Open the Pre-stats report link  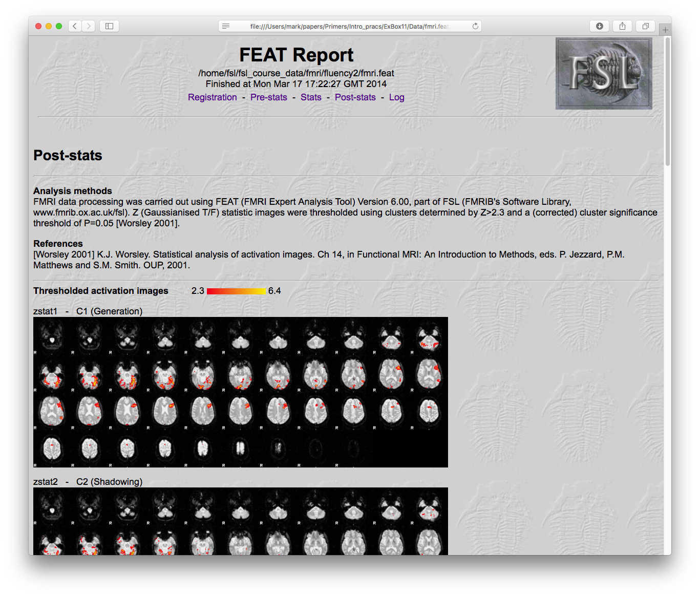pyautogui.click(x=269, y=97)
